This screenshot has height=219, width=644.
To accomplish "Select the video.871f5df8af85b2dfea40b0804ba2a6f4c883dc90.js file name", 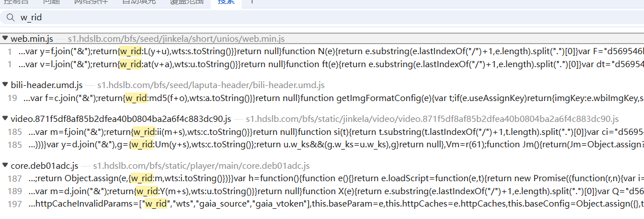I will 121,119.
